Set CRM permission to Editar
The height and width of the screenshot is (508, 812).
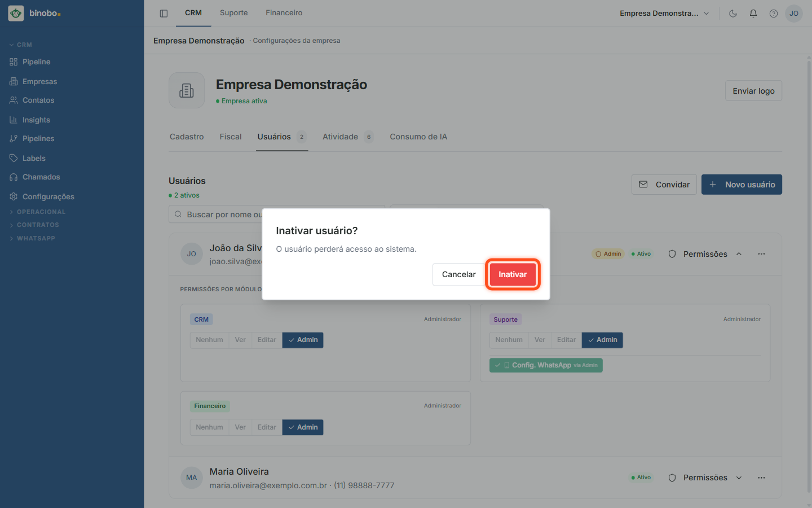coord(267,340)
